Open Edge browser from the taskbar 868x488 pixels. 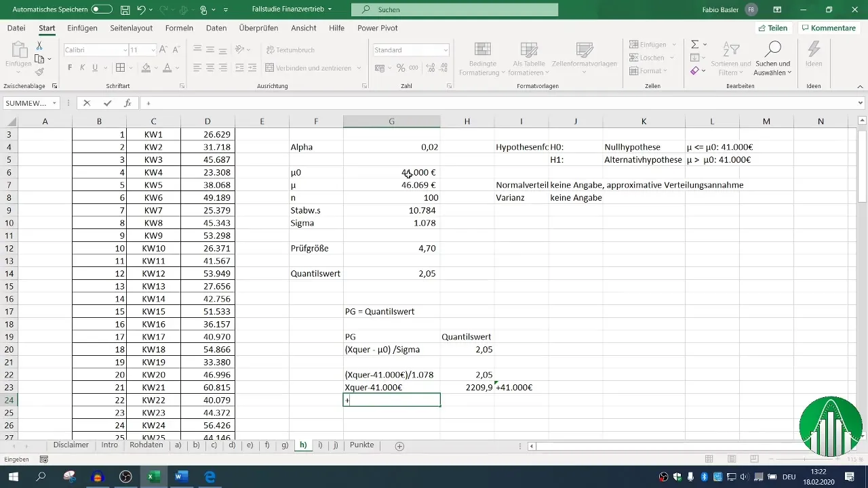tap(210, 476)
